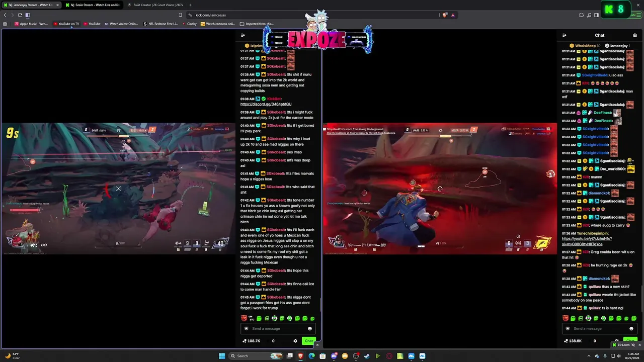
Task: Switch to the iamceejay Stream tab
Action: [x=30, y=5]
